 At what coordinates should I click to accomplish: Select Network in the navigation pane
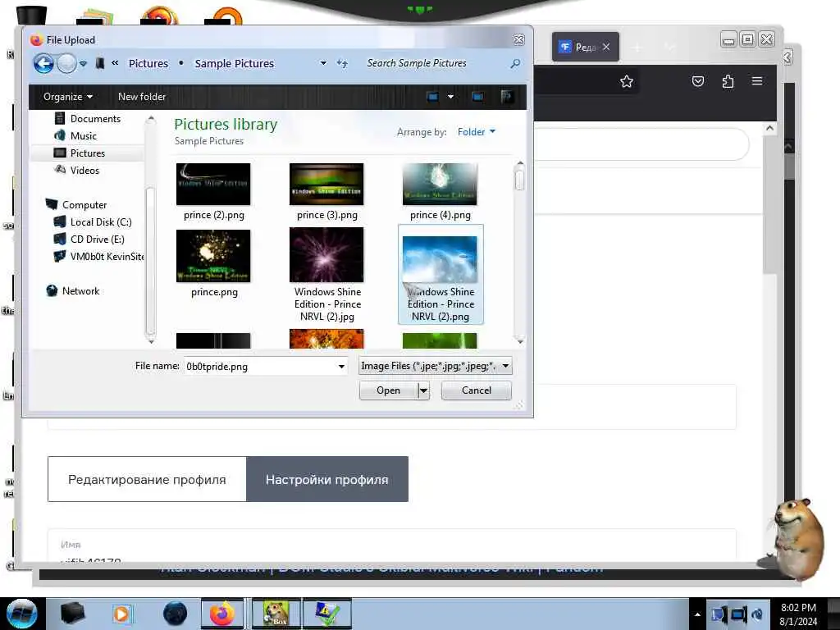point(73,291)
